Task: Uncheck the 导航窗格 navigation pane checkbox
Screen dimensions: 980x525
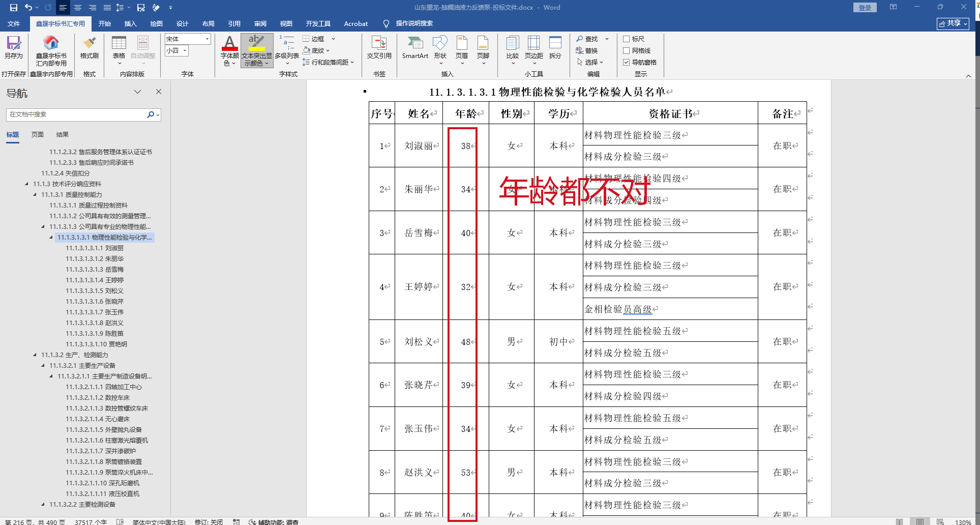Action: point(627,62)
